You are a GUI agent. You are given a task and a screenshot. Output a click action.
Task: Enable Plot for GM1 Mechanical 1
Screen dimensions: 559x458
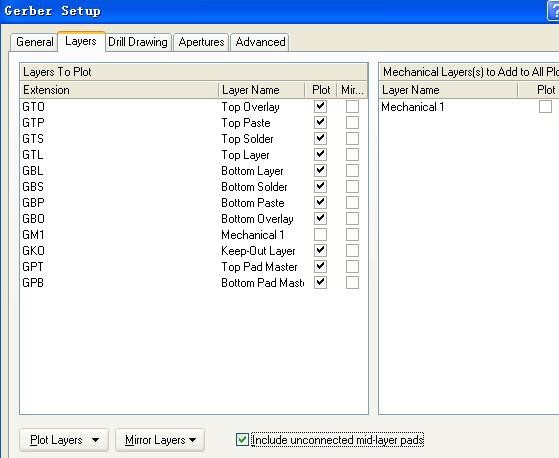point(320,235)
